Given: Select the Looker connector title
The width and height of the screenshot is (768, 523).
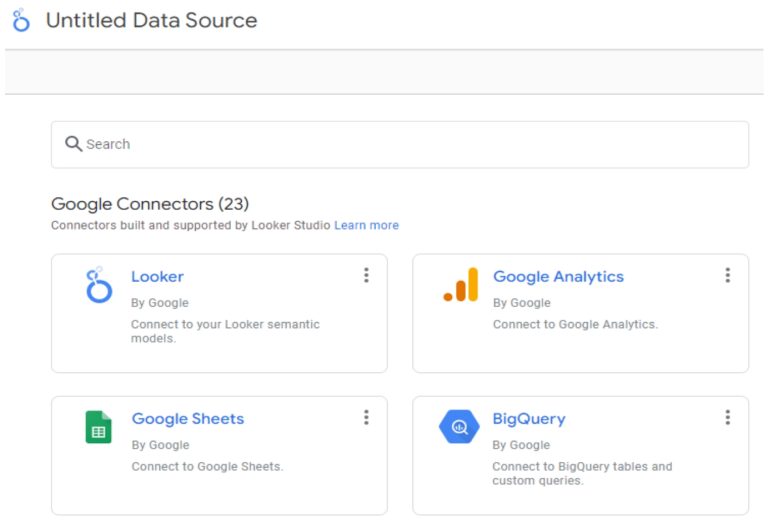Looking at the screenshot, I should (157, 277).
